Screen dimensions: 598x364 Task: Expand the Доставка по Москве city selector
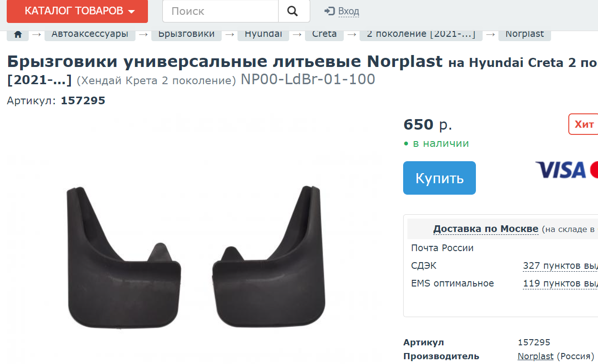click(x=485, y=229)
